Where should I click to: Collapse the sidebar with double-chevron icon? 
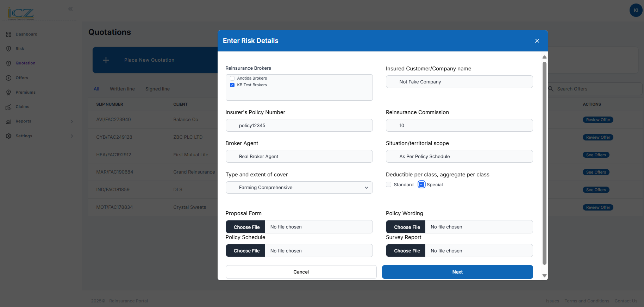point(70,9)
